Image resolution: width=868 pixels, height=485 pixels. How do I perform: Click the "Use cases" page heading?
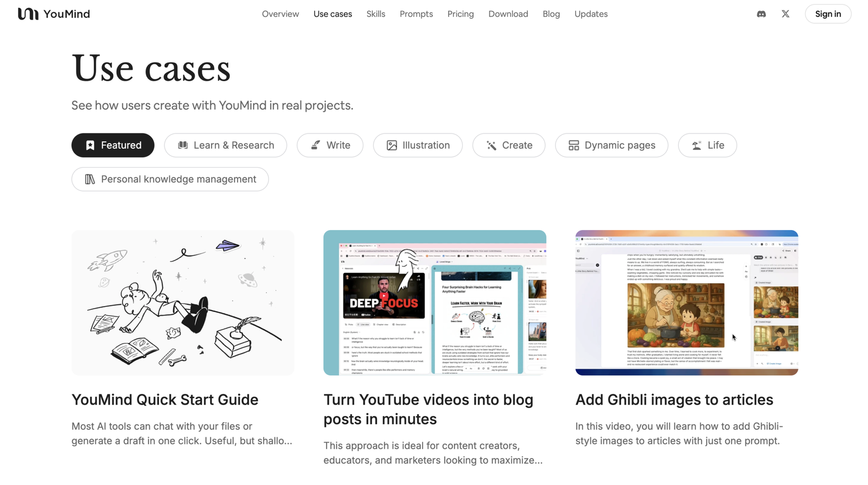pos(151,68)
